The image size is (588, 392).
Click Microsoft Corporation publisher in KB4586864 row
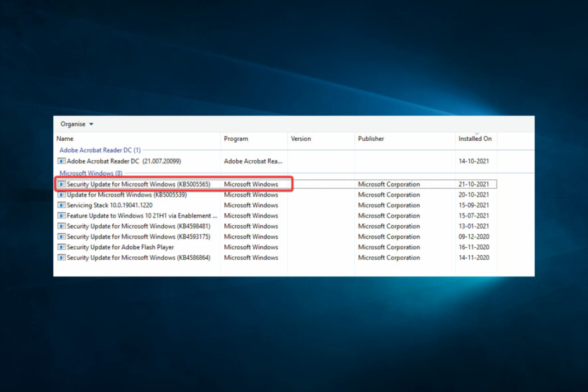click(x=389, y=258)
